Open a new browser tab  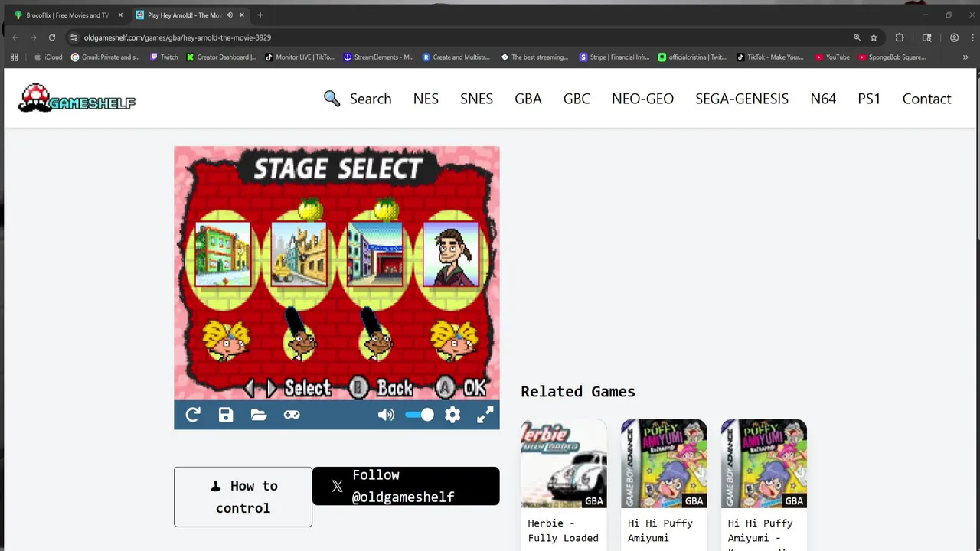pos(260,15)
